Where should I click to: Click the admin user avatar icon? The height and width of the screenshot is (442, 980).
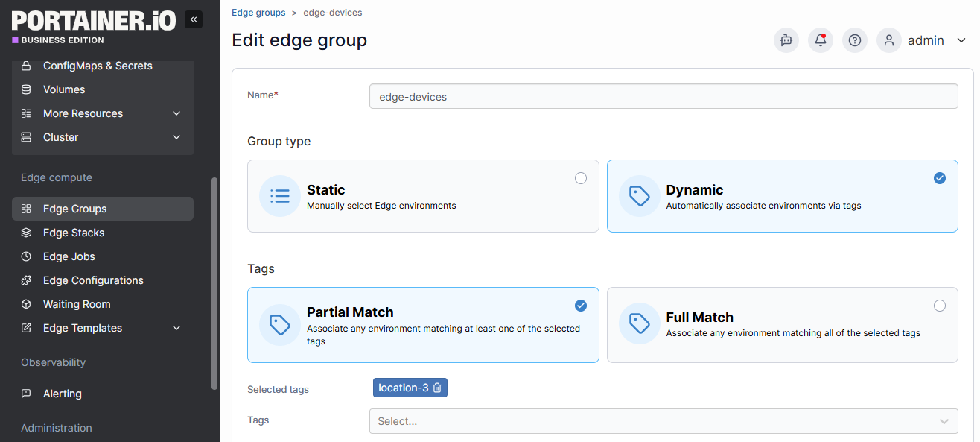pyautogui.click(x=889, y=40)
